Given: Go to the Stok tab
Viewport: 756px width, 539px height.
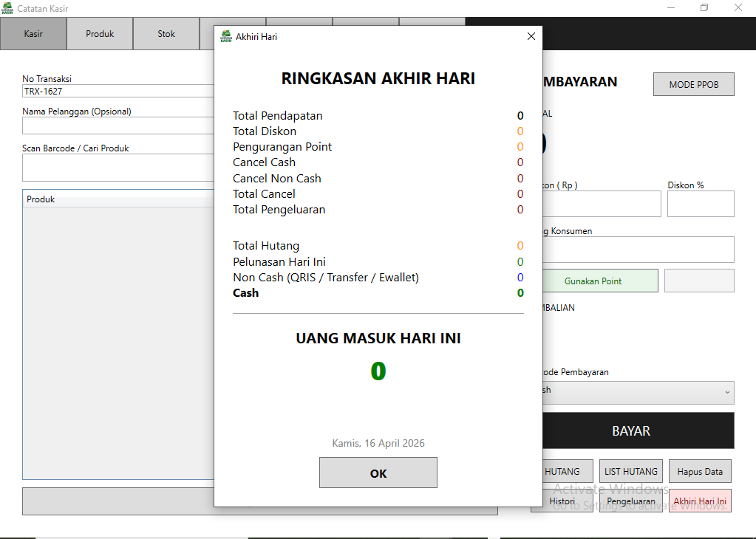Looking at the screenshot, I should (166, 34).
